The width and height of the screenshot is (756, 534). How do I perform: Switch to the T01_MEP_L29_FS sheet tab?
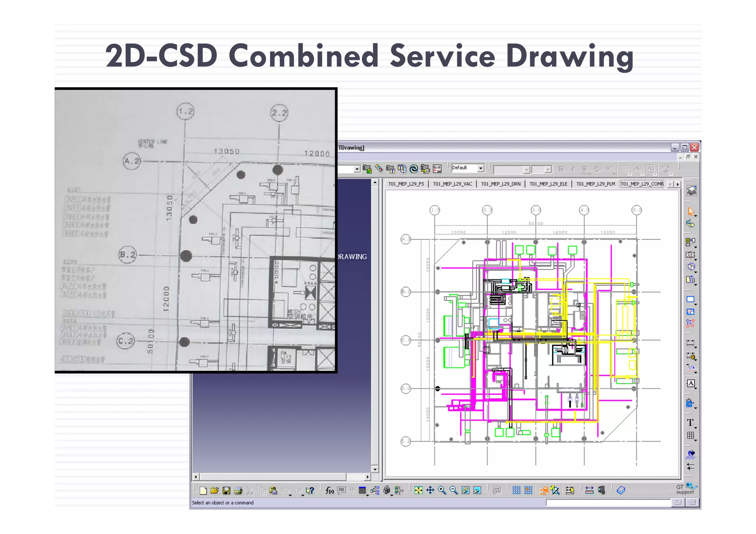pyautogui.click(x=406, y=184)
